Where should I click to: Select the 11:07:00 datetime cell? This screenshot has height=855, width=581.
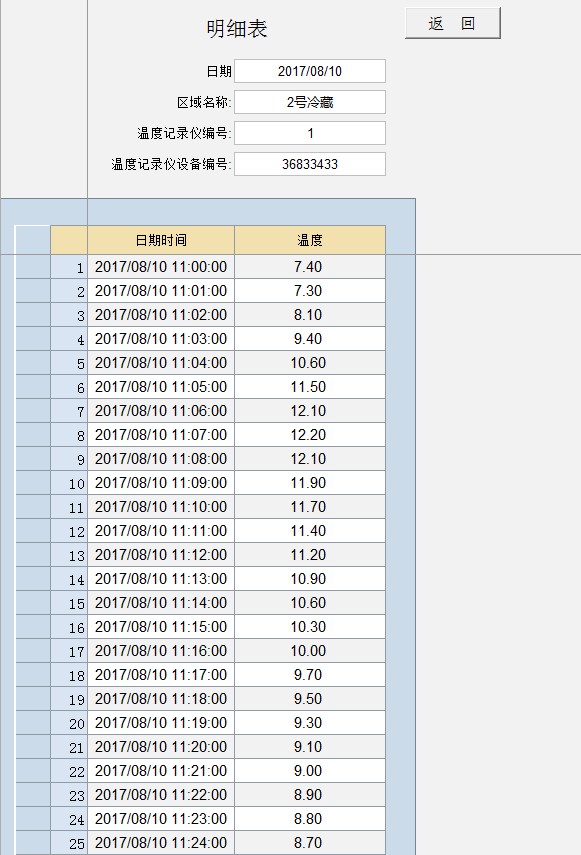(x=161, y=435)
